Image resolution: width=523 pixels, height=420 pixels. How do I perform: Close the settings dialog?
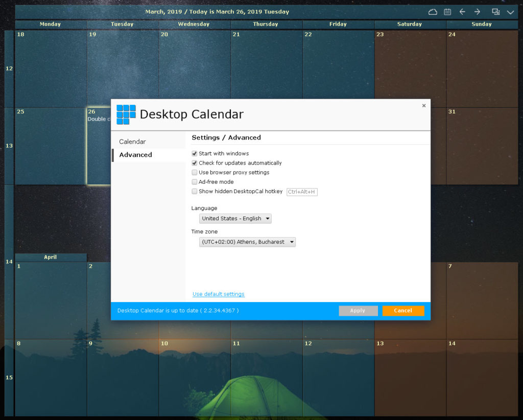(x=424, y=106)
